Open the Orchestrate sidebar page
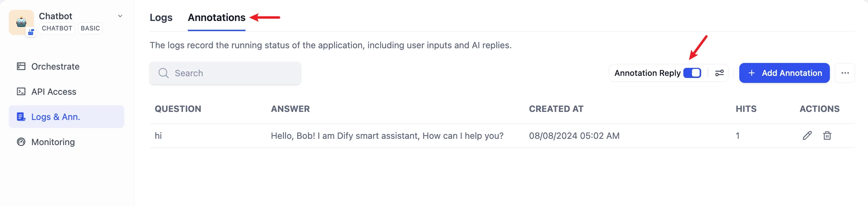 tap(55, 66)
